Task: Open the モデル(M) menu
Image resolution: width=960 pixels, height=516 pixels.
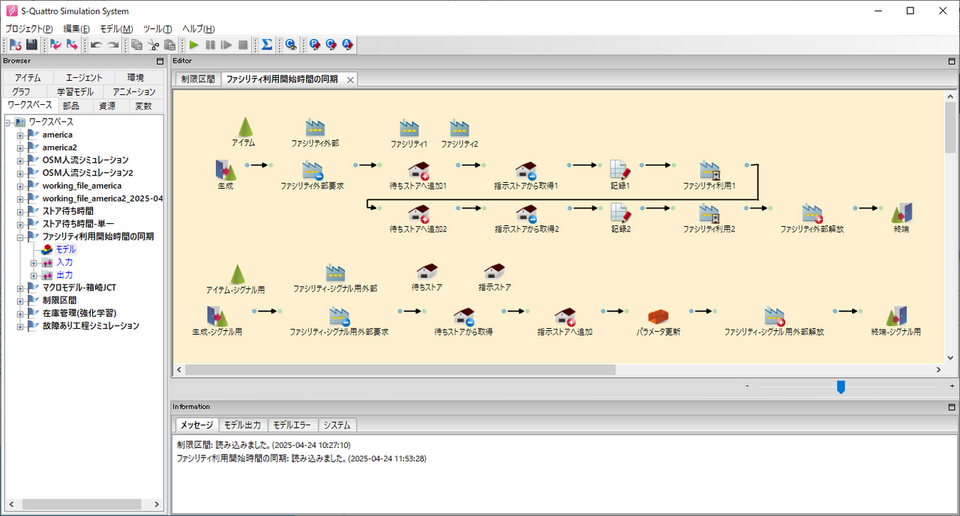Action: 115,29
